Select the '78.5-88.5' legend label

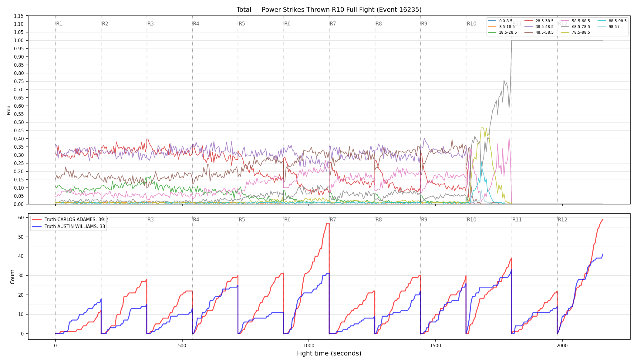point(581,32)
